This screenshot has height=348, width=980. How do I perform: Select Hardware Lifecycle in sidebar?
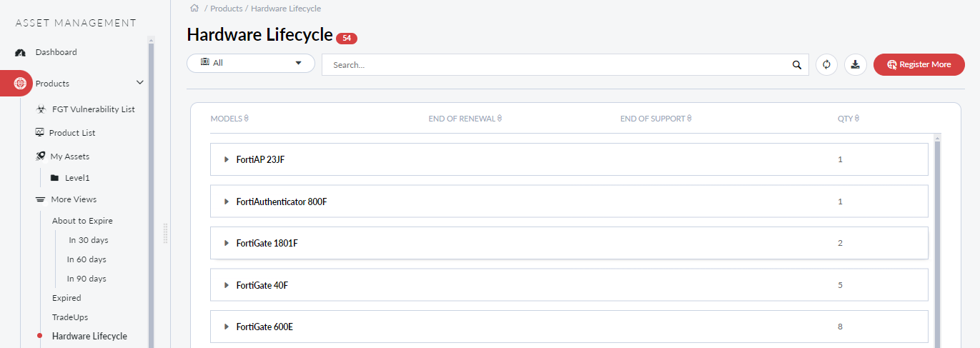89,336
